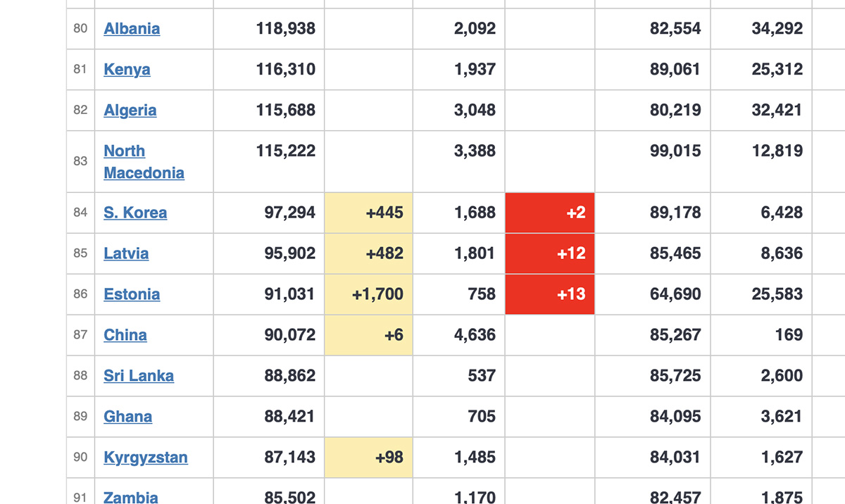Open the Ghana link
Screen dimensions: 845x504
coord(127,417)
